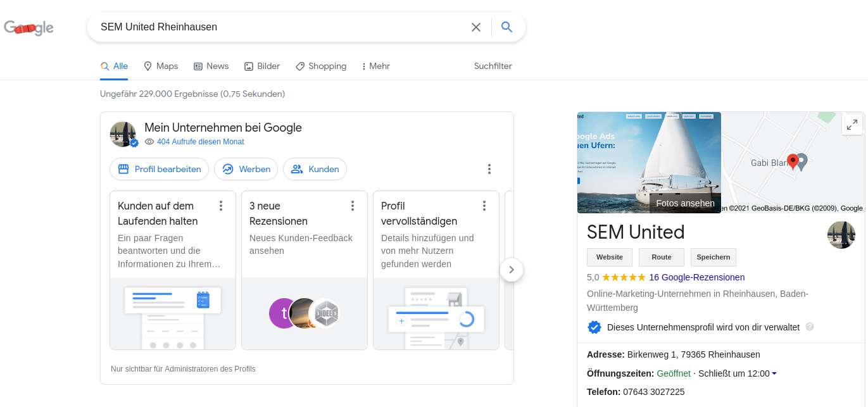The height and width of the screenshot is (407, 868).
Task: Open the Kunden auf dem Laufenden halten card
Action: pyautogui.click(x=173, y=270)
